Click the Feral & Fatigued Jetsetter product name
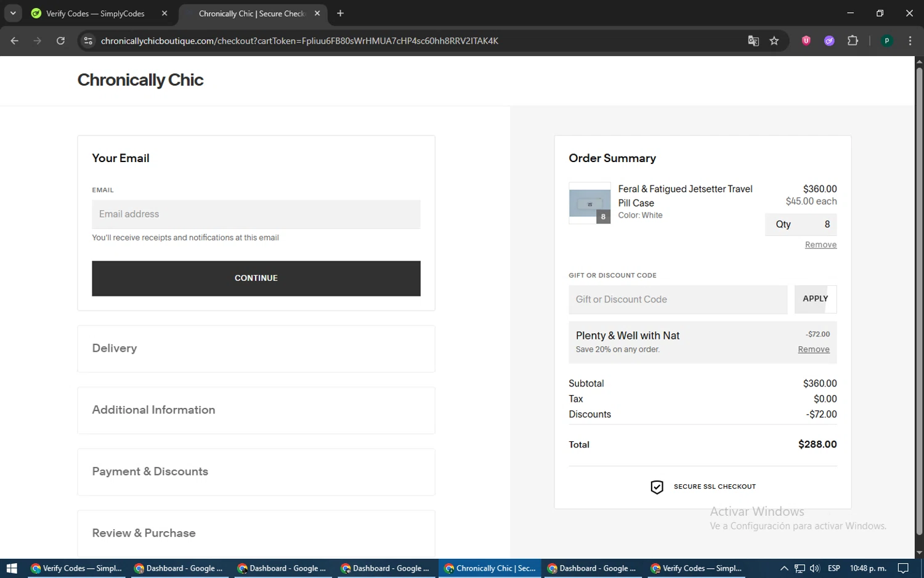The width and height of the screenshot is (924, 578). pos(686,196)
